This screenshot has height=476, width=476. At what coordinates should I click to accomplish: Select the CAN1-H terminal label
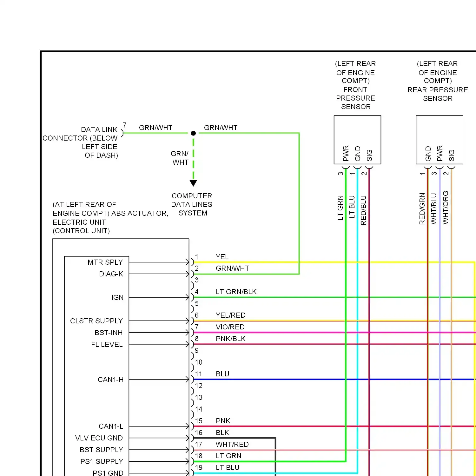[111, 380]
